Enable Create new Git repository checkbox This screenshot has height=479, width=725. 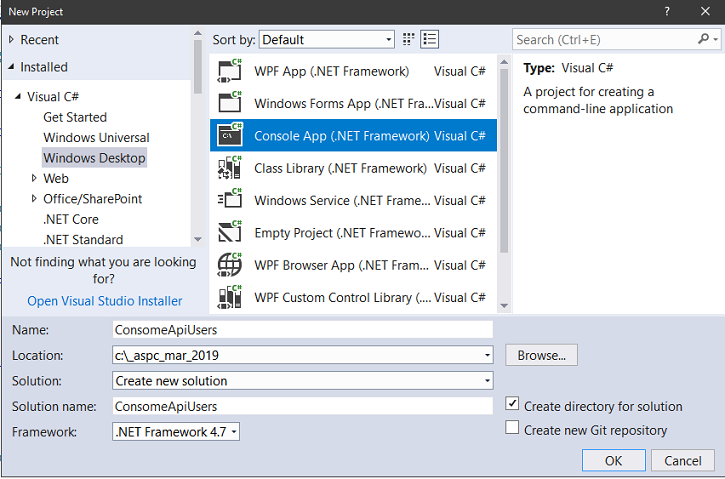(512, 427)
